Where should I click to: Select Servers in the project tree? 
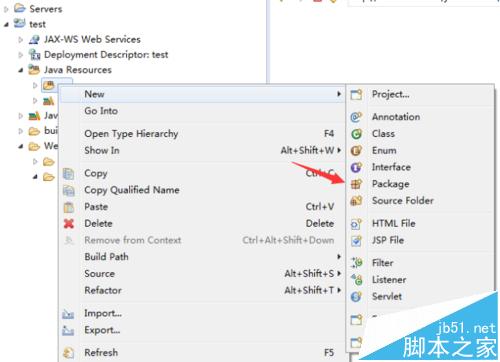[46, 9]
